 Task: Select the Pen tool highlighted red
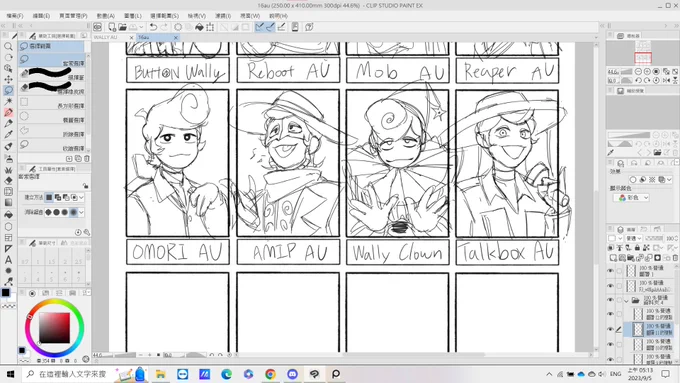(x=8, y=112)
